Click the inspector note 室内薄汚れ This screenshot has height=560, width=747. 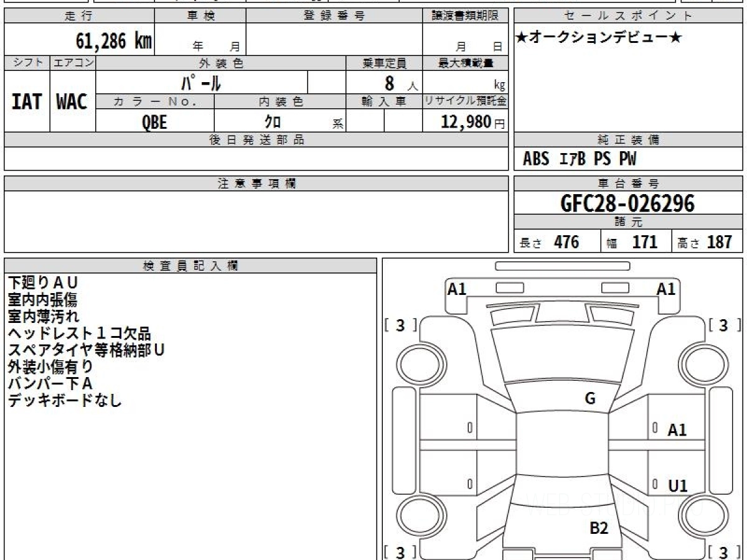[x=44, y=317]
